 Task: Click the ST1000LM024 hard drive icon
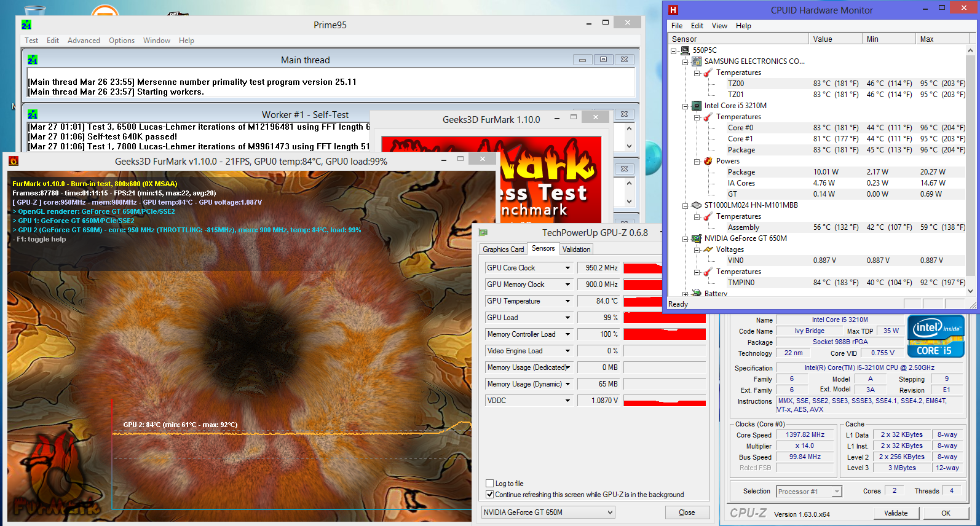pyautogui.click(x=697, y=205)
